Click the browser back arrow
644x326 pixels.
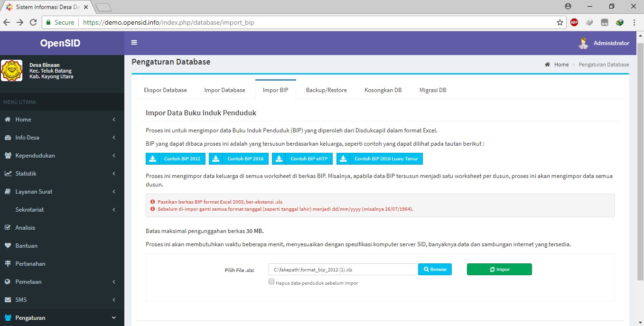click(x=7, y=22)
